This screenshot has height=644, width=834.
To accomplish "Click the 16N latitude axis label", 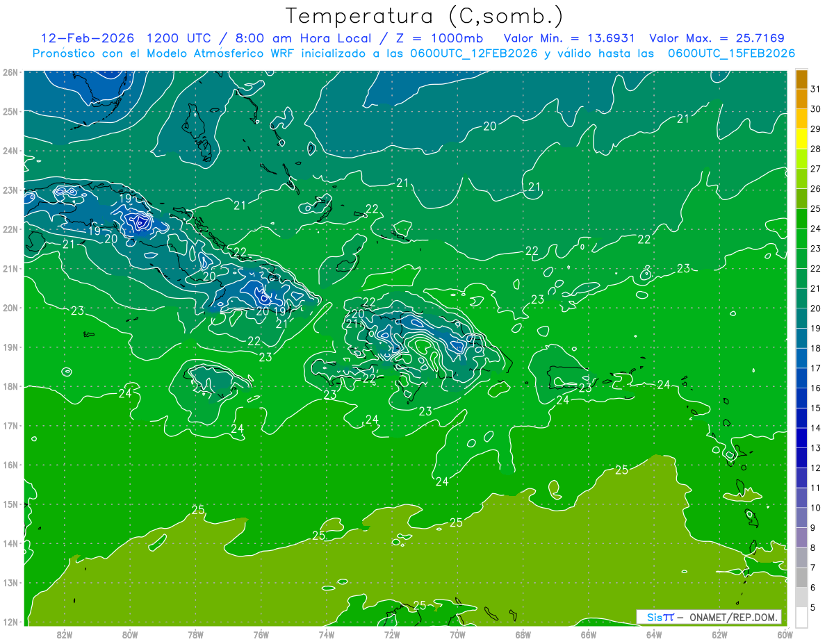I will (10, 465).
